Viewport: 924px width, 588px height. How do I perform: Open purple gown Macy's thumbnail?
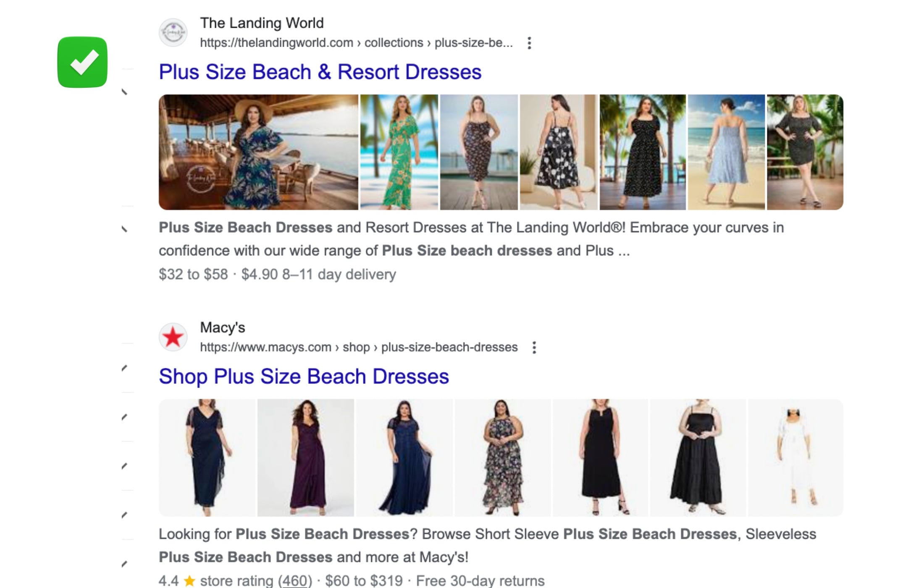click(x=305, y=458)
